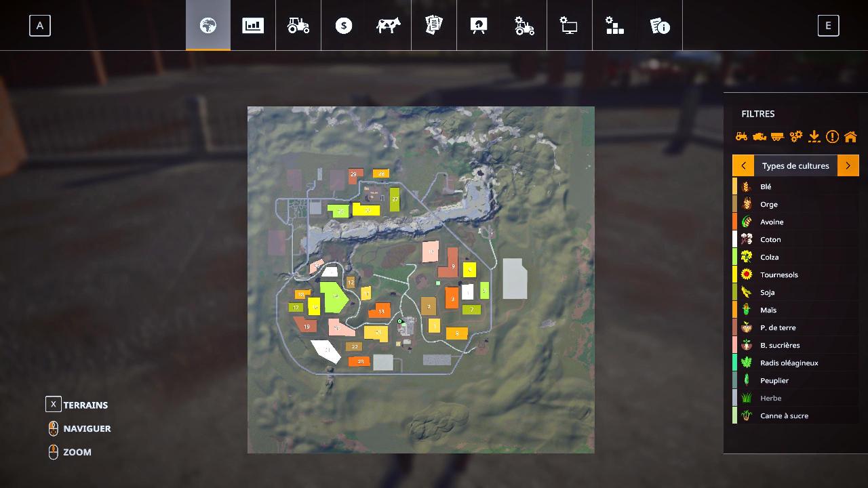Click the E key next-page button
This screenshot has width=868, height=488.
pos(828,26)
